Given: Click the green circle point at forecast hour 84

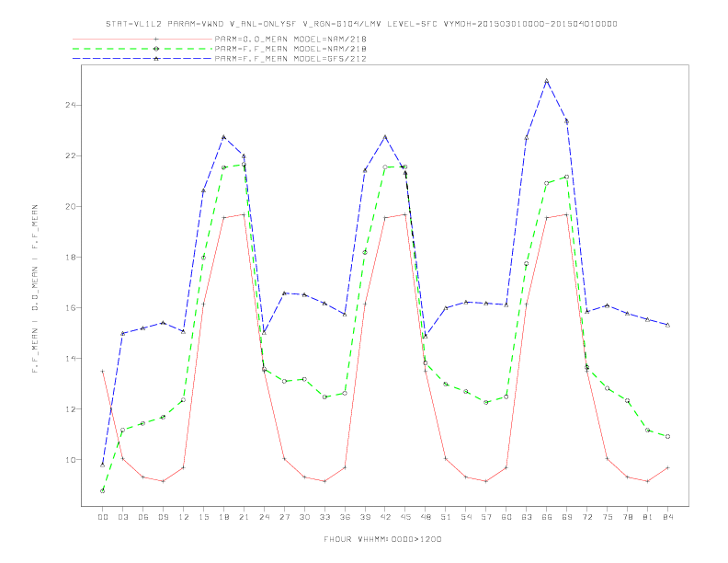Looking at the screenshot, I should click(667, 437).
